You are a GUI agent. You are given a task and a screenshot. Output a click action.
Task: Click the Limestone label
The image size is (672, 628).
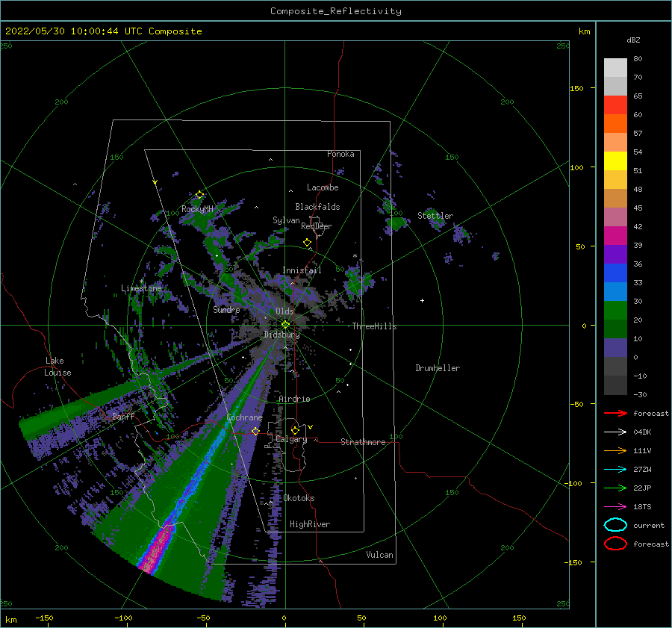(x=141, y=288)
